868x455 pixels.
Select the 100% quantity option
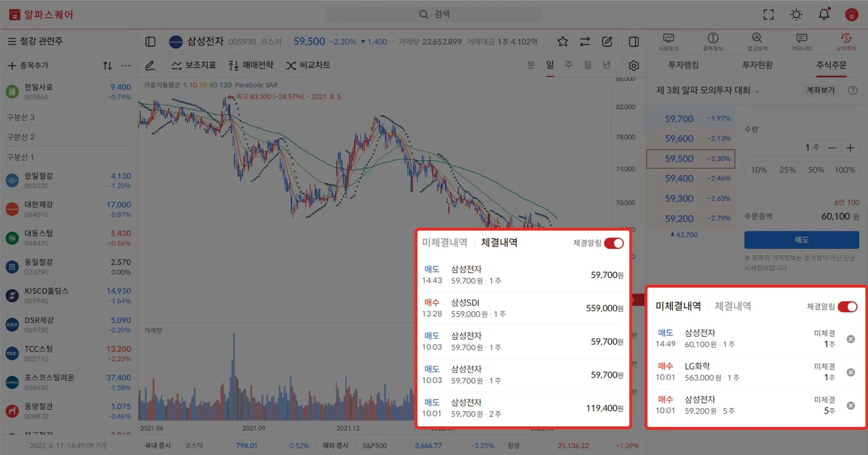click(x=845, y=170)
